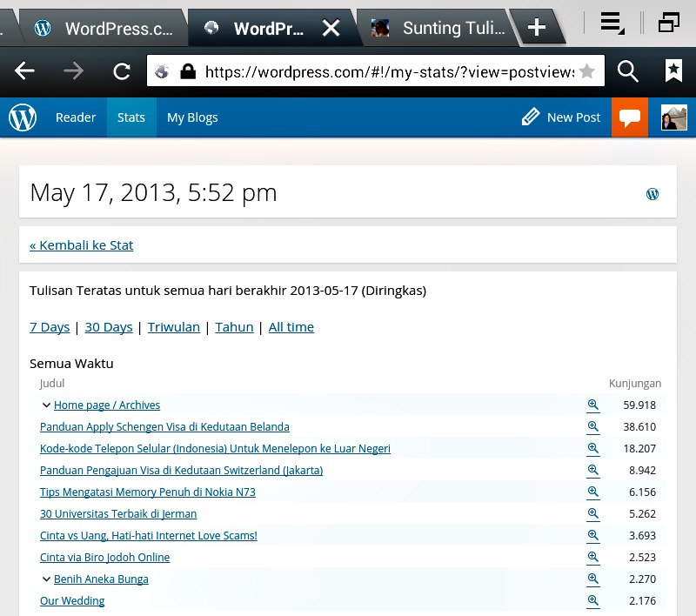Click the user profile avatar
Viewport: 696px width, 616px height.
coord(673,117)
